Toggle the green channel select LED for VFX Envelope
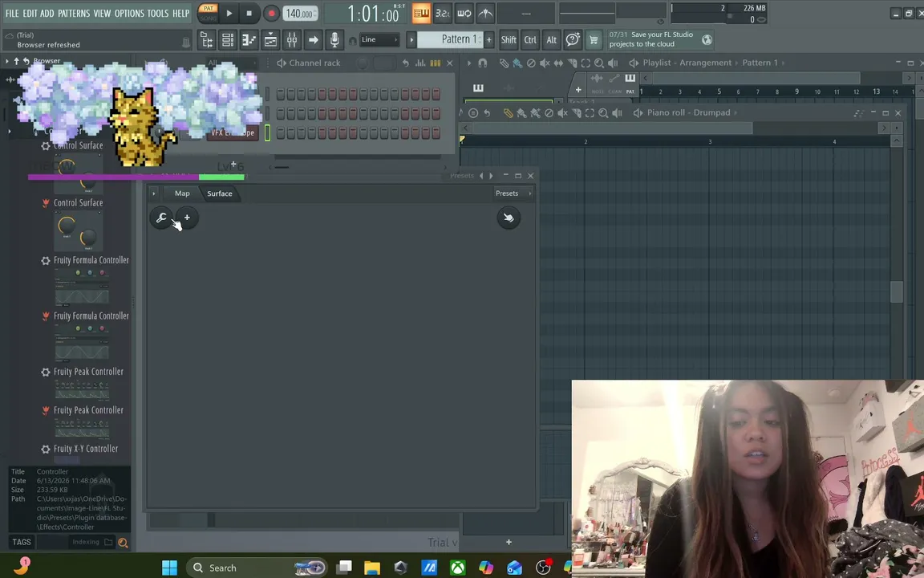Screen dimensions: 924x578 (x=267, y=132)
